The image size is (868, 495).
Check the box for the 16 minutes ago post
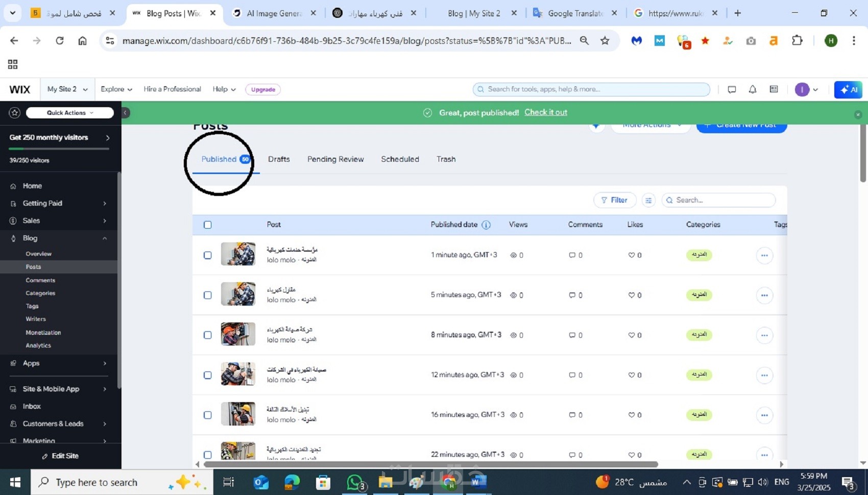point(208,415)
